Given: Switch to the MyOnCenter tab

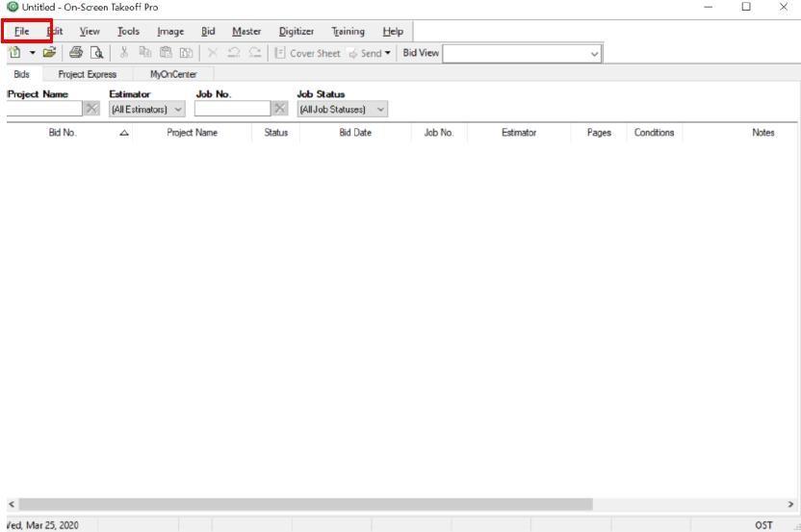Looking at the screenshot, I should point(171,74).
